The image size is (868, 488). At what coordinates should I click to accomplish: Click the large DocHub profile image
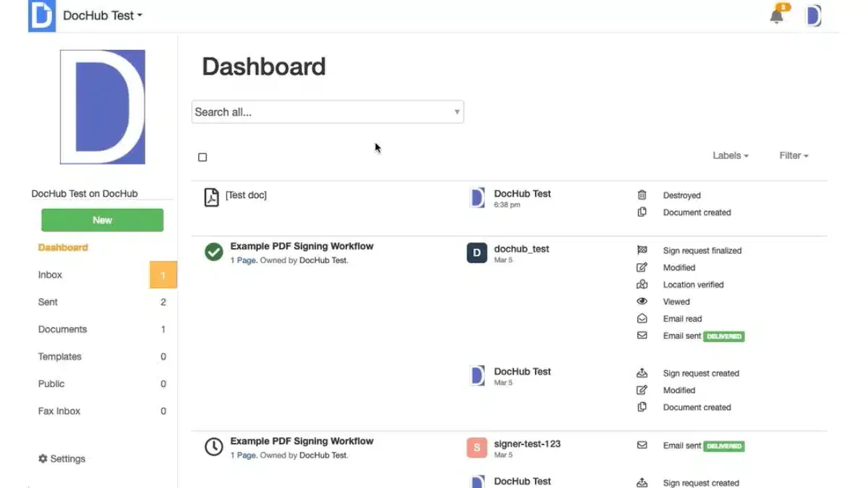coord(102,107)
